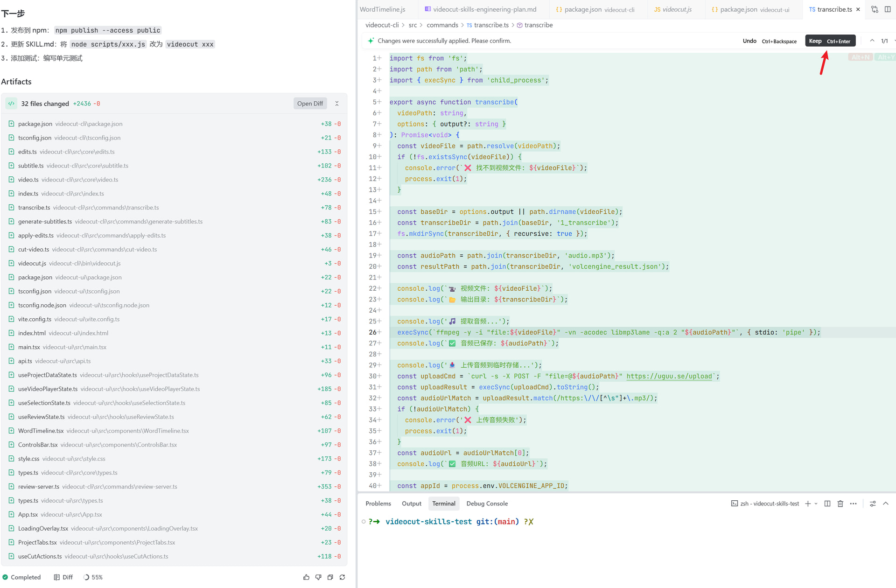Screen dimensions: 896x588
Task: Click the 55% context usage indicator
Action: click(93, 577)
